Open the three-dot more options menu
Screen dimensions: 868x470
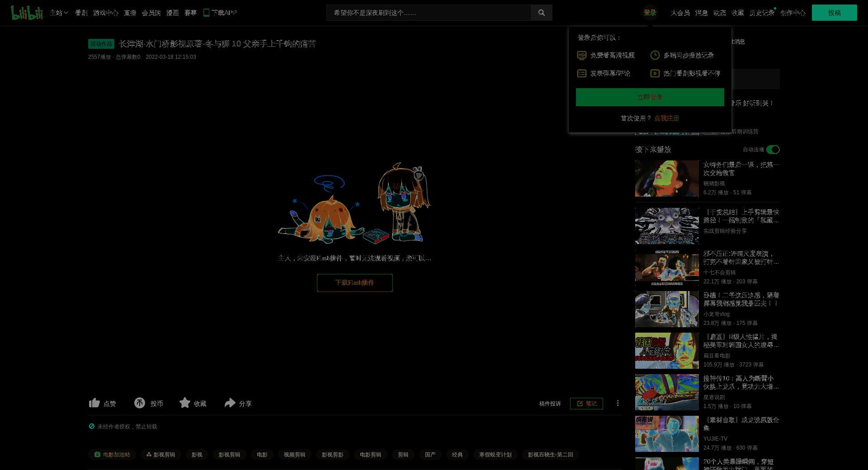(x=618, y=403)
